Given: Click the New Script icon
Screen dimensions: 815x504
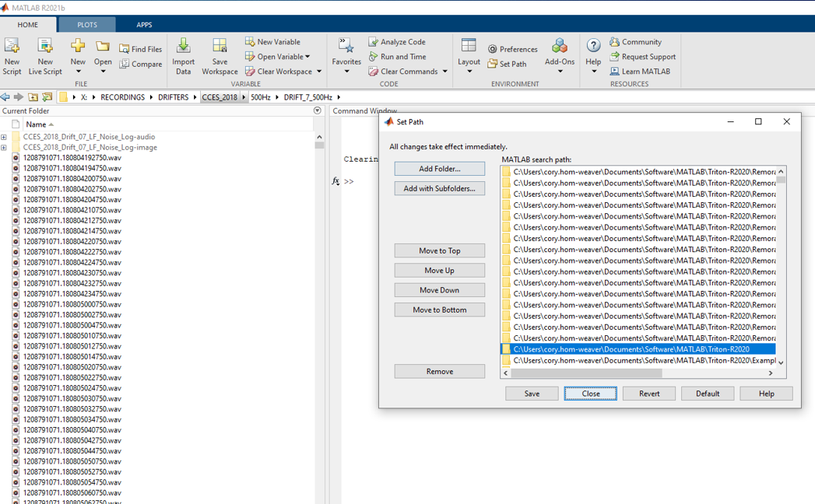Looking at the screenshot, I should click(x=12, y=47).
